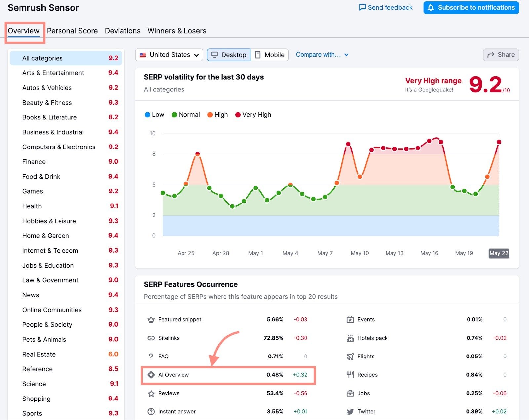Toggle the Normal volatility legend item
This screenshot has height=420, width=529.
[x=186, y=115]
